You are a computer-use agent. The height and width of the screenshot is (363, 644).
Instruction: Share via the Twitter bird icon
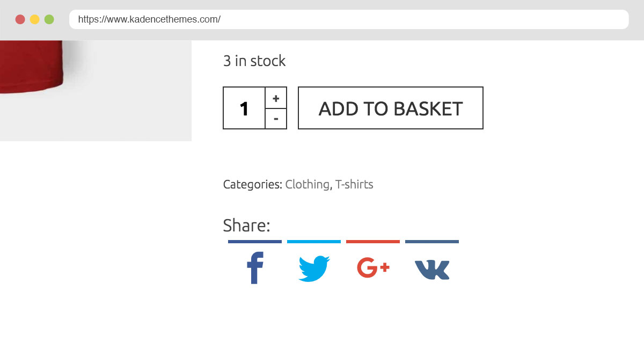[314, 268]
